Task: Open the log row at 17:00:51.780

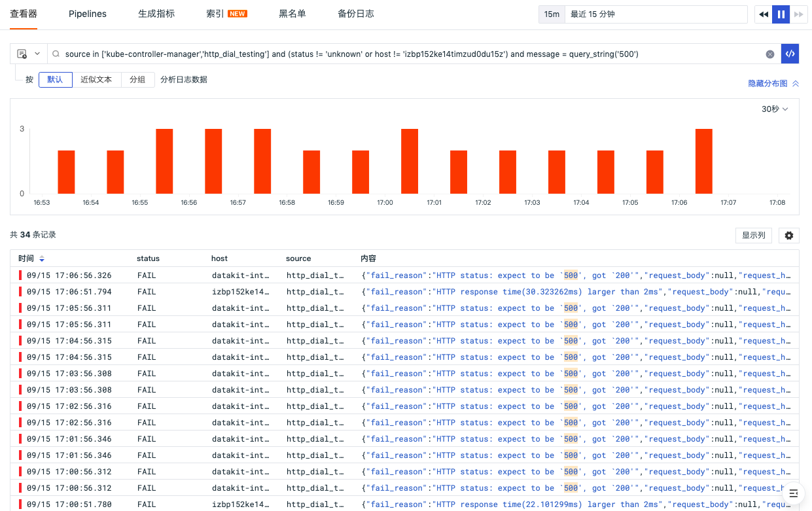Action: 404,504
